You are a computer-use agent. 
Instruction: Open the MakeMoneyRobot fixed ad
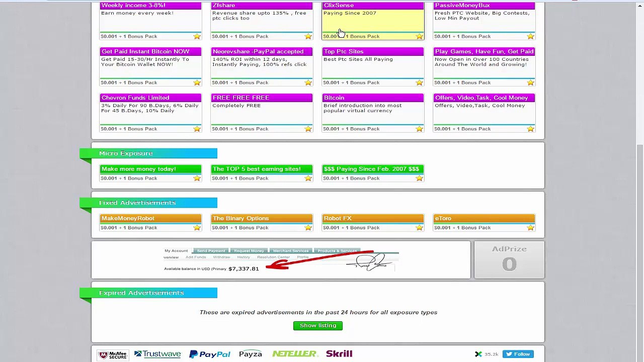[x=150, y=218]
